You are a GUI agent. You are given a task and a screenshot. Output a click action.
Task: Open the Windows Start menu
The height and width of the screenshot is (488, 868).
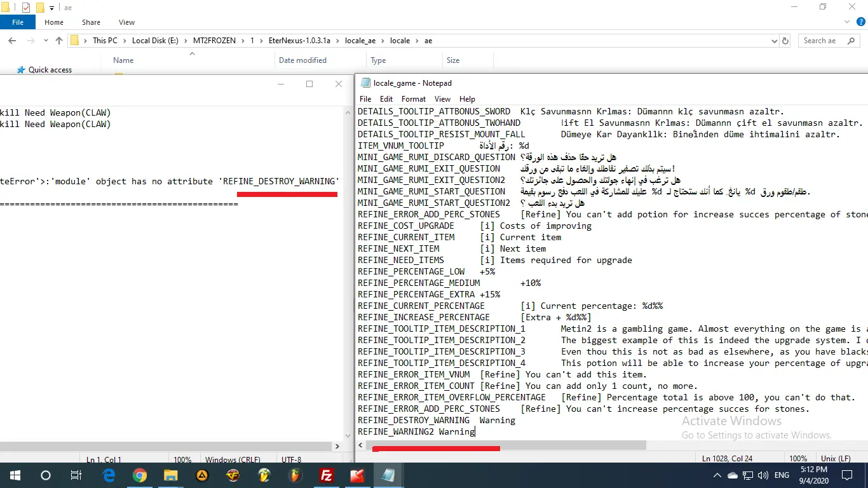point(15,475)
